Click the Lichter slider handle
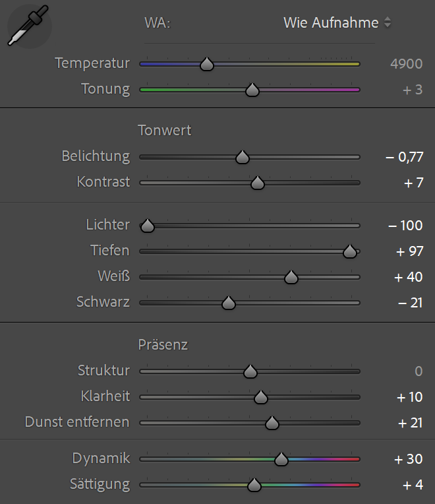Image resolution: width=435 pixels, height=504 pixels. pyautogui.click(x=148, y=226)
